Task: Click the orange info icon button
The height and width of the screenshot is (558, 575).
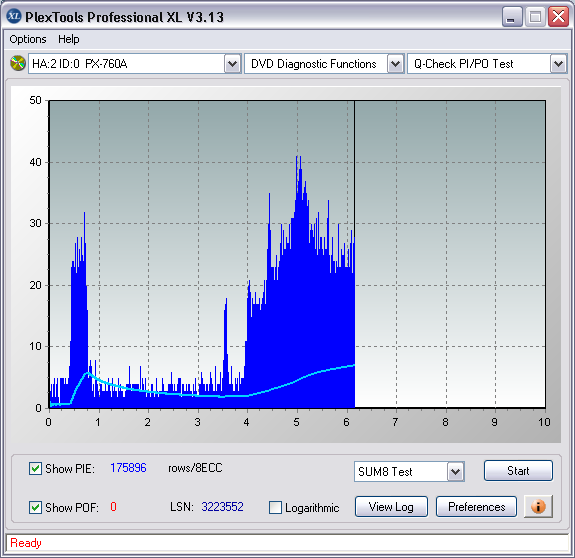Action: coord(538,507)
